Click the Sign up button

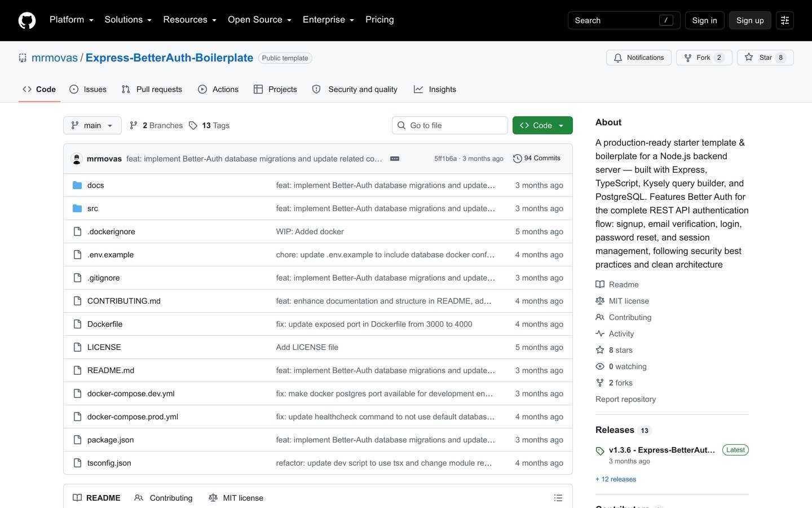[x=750, y=20]
